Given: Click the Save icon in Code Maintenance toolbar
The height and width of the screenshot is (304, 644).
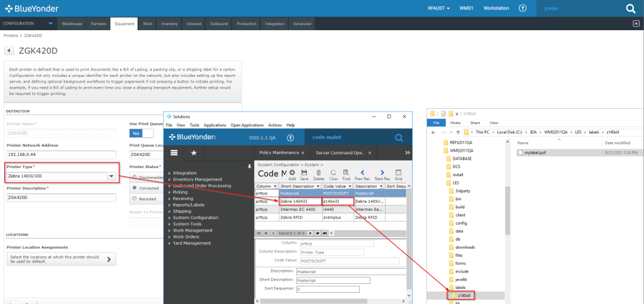Looking at the screenshot, I should click(304, 173).
